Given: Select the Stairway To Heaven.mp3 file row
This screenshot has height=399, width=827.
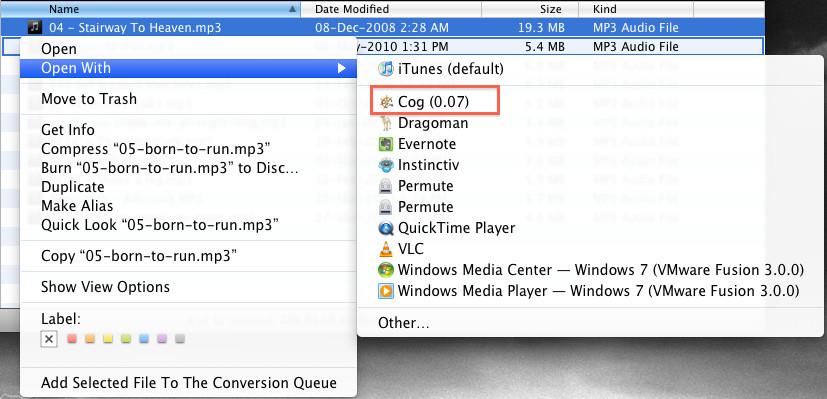Looking at the screenshot, I should (x=382, y=27).
